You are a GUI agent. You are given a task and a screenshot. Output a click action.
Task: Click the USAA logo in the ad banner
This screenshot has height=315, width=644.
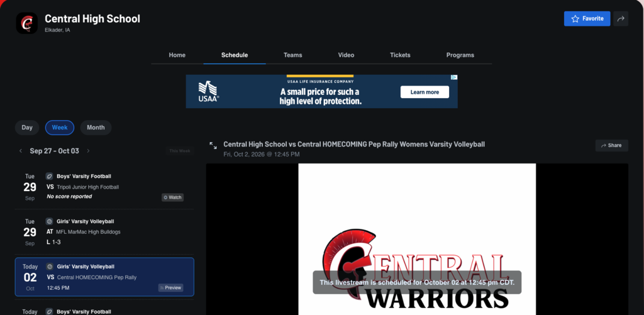tap(208, 92)
